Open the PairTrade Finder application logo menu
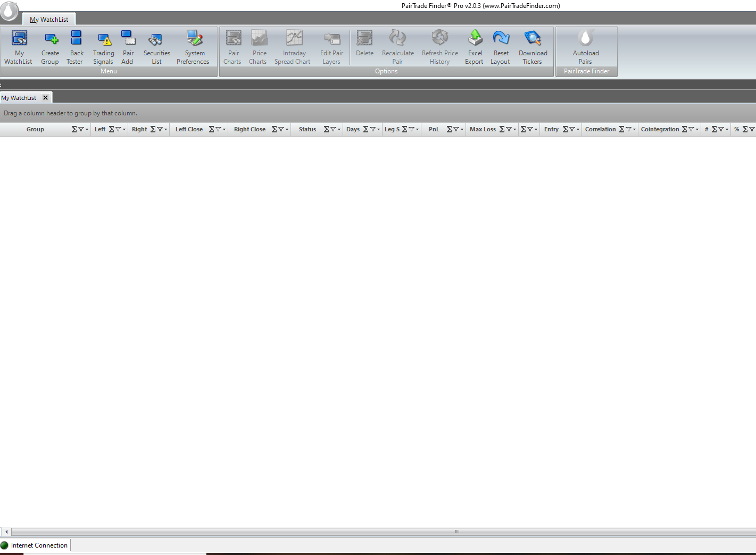This screenshot has width=756, height=555. pos(9,11)
